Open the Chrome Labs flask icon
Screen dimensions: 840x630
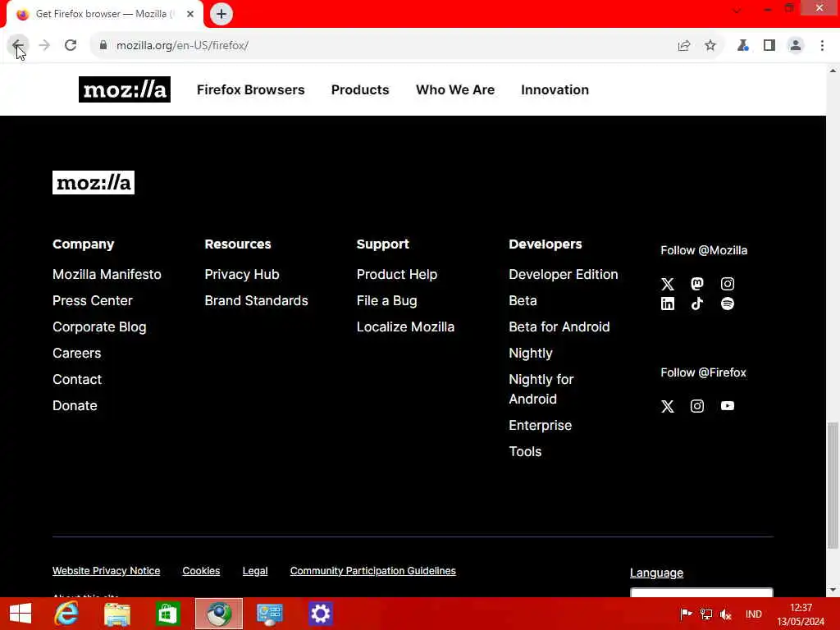743,46
